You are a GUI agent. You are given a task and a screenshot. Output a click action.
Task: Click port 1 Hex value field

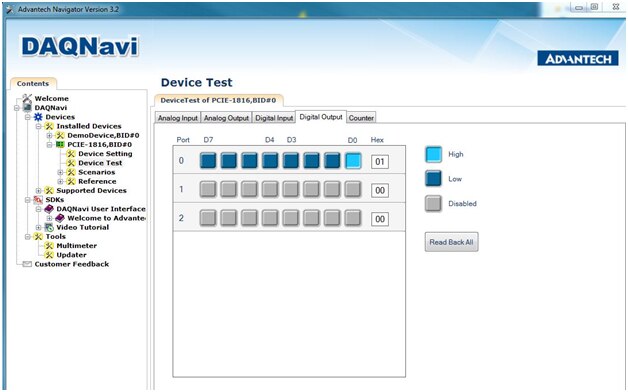click(380, 190)
